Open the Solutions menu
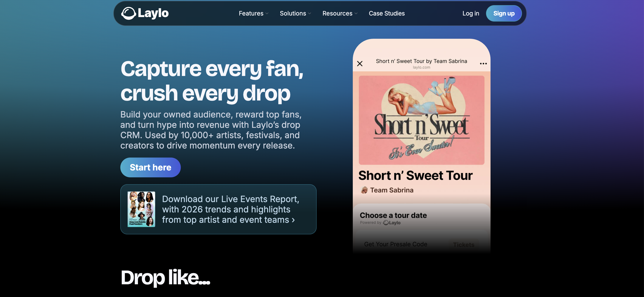This screenshot has height=297, width=644. coord(295,13)
